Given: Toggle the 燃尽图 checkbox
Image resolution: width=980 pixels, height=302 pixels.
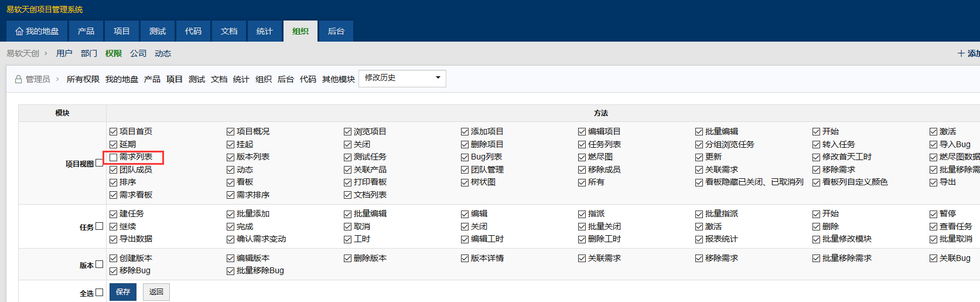Looking at the screenshot, I should (582, 157).
